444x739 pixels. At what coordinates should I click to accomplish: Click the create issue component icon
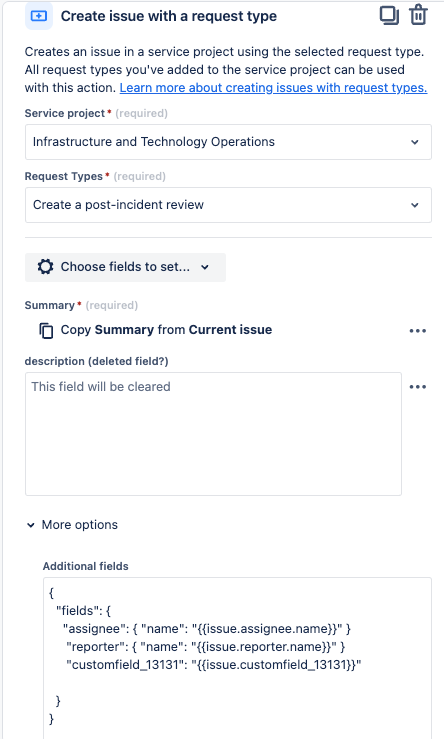[39, 16]
